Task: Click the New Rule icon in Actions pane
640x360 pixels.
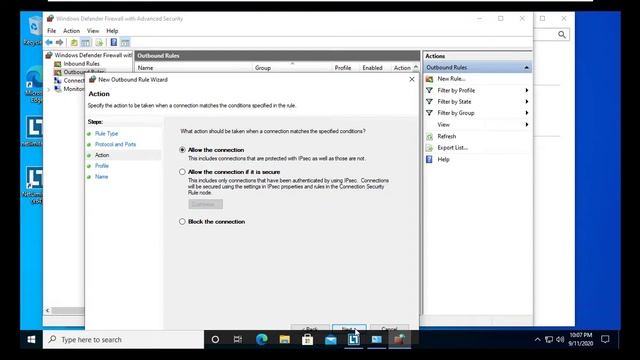Action: click(x=429, y=79)
